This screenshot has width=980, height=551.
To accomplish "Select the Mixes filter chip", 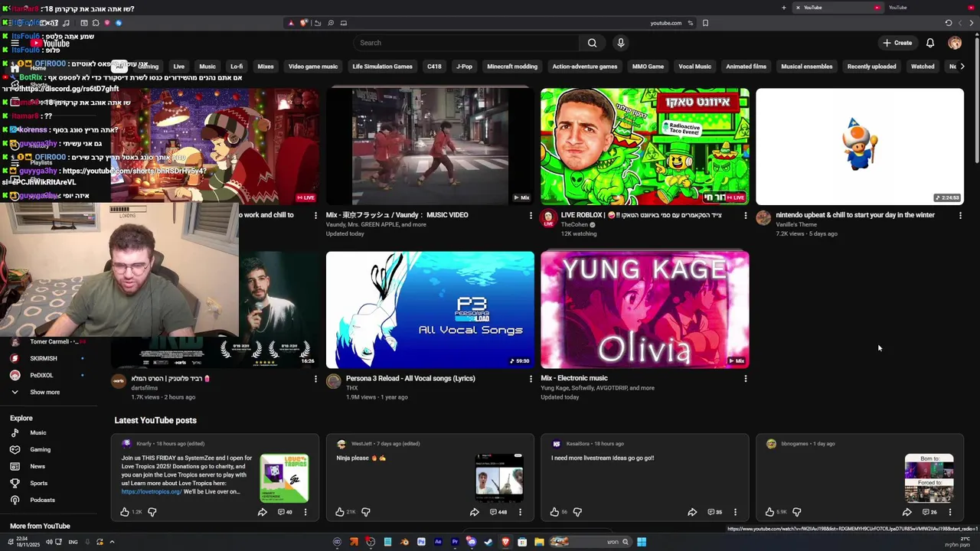I will coord(266,67).
